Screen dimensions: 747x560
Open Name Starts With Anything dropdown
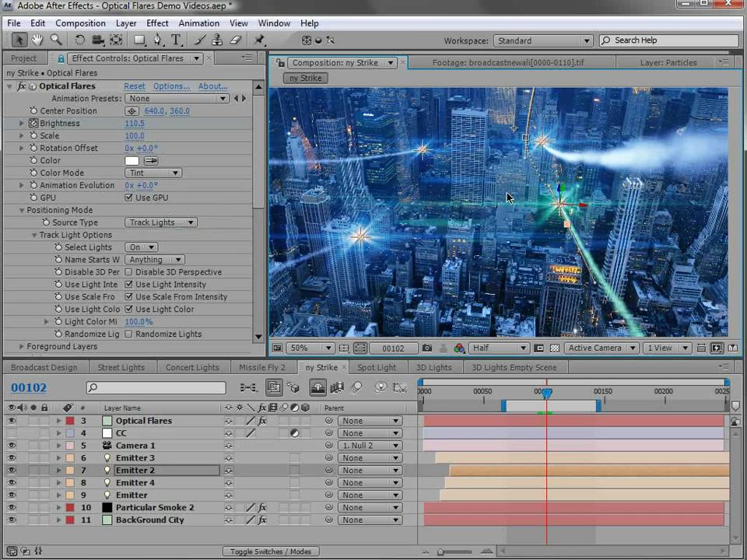(x=155, y=260)
